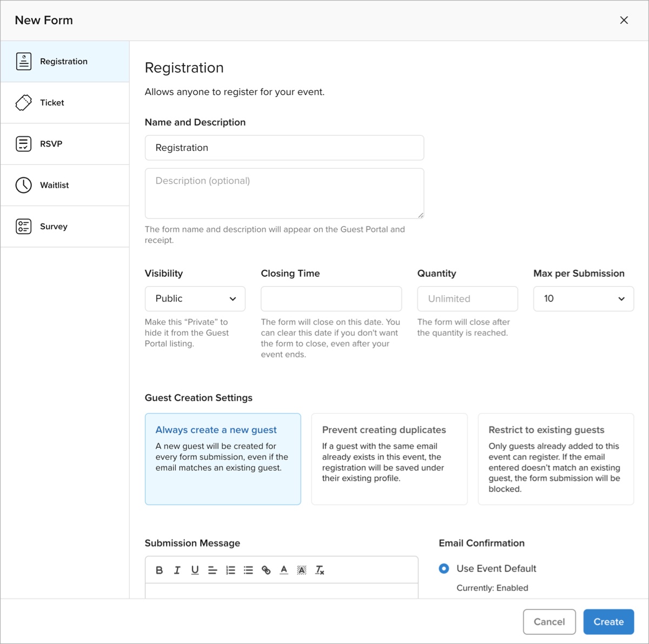This screenshot has width=649, height=644.
Task: Open Max per Submission dropdown
Action: 584,298
